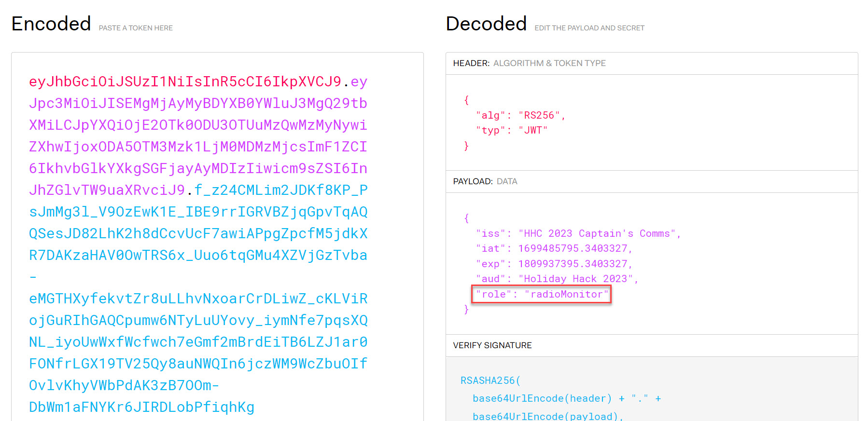Click the signature line starting QSesJD82LhK2h8dCcv
This screenshot has height=421, width=868.
click(x=198, y=233)
